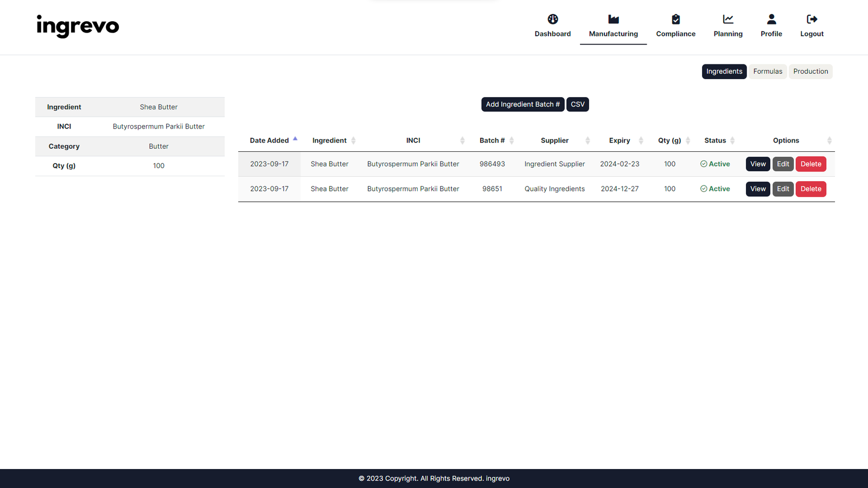Image resolution: width=868 pixels, height=488 pixels.
Task: Click the Active check icon for batch 986493
Action: [704, 164]
